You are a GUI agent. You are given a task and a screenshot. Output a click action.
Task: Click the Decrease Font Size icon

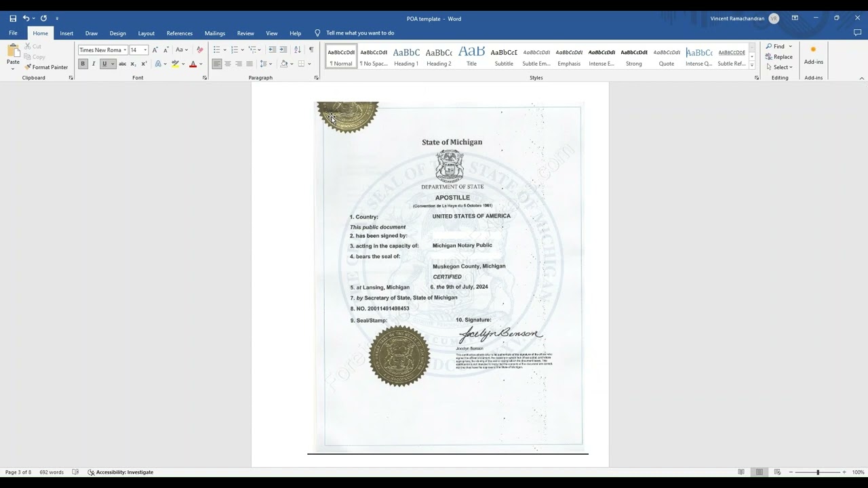pos(165,49)
